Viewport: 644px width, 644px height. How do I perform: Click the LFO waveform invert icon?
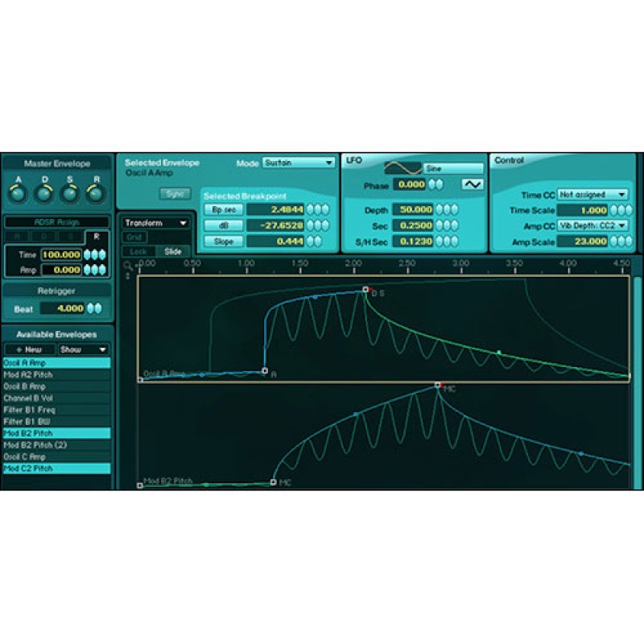point(473,184)
